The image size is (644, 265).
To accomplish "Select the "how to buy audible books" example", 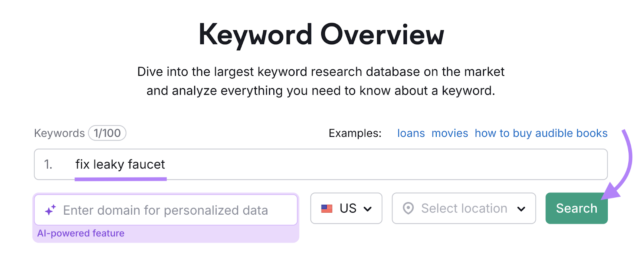I will pyautogui.click(x=541, y=133).
